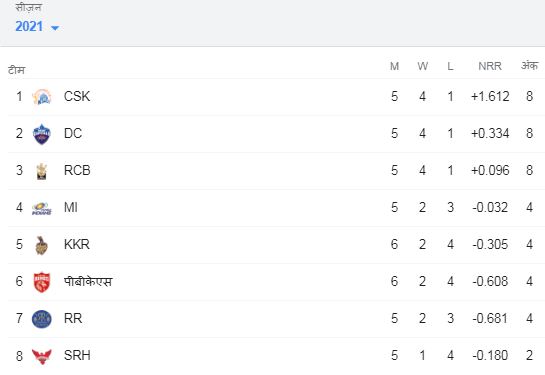Click the SRH team logo
The image size is (545, 375).
click(42, 356)
